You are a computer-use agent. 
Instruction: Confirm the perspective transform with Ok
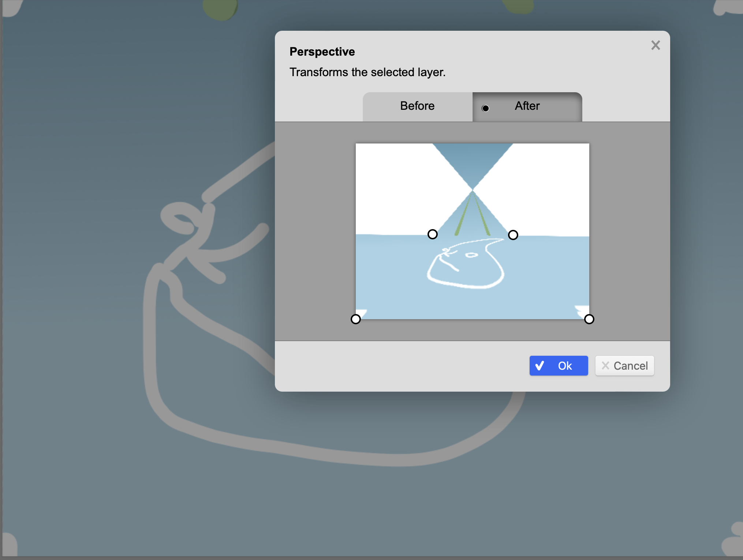(x=559, y=366)
